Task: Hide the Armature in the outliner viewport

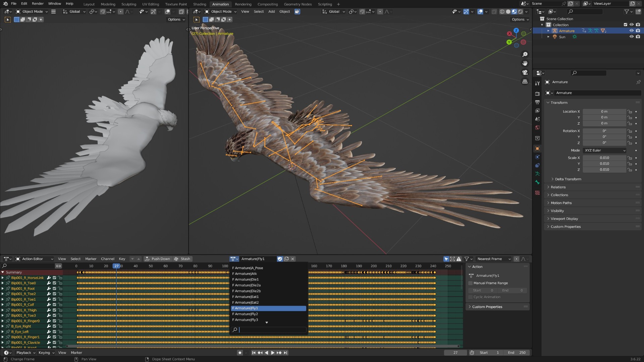Action: (x=632, y=31)
